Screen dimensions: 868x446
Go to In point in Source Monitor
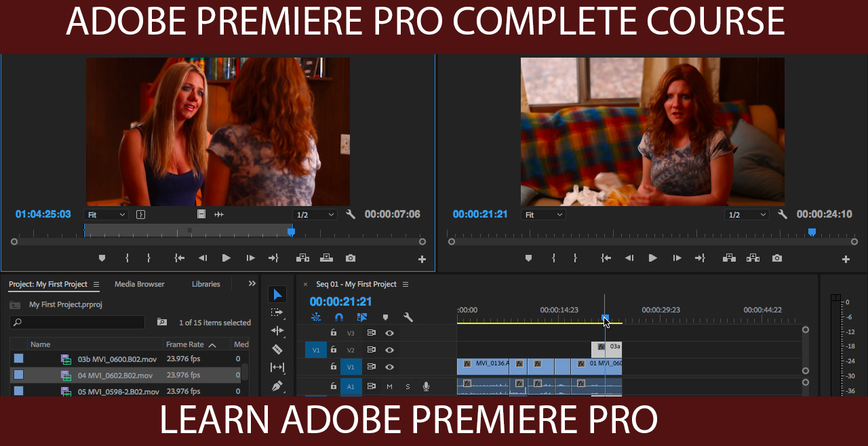(179, 258)
